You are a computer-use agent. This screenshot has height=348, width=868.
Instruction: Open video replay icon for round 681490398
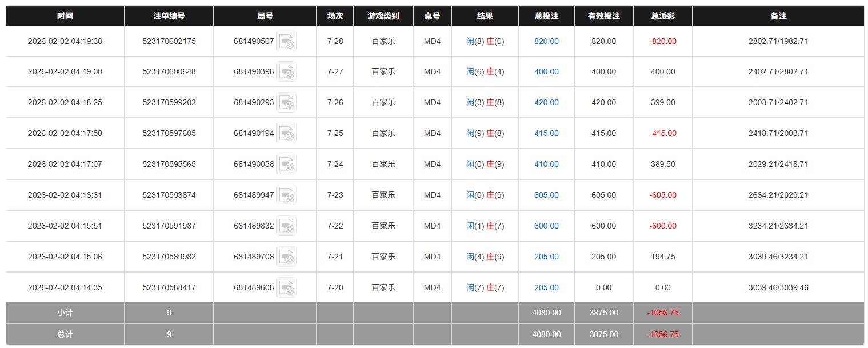point(286,72)
